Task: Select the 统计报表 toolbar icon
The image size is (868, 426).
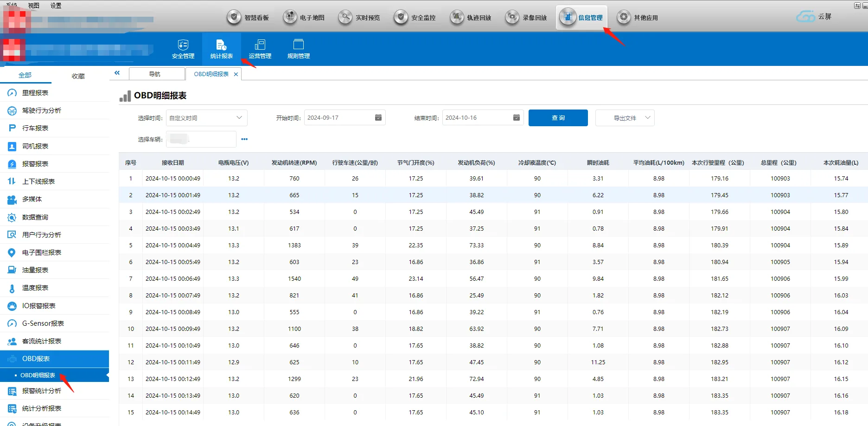Action: (x=222, y=49)
